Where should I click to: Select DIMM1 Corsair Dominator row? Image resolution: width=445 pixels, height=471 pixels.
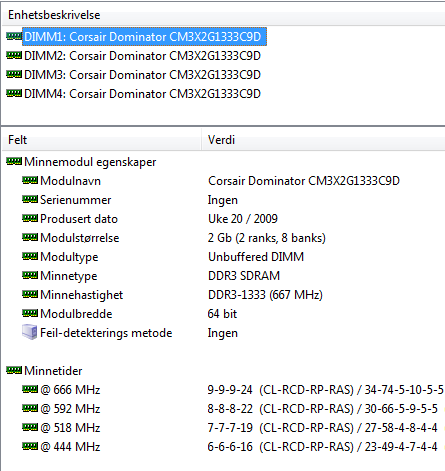coord(144,37)
